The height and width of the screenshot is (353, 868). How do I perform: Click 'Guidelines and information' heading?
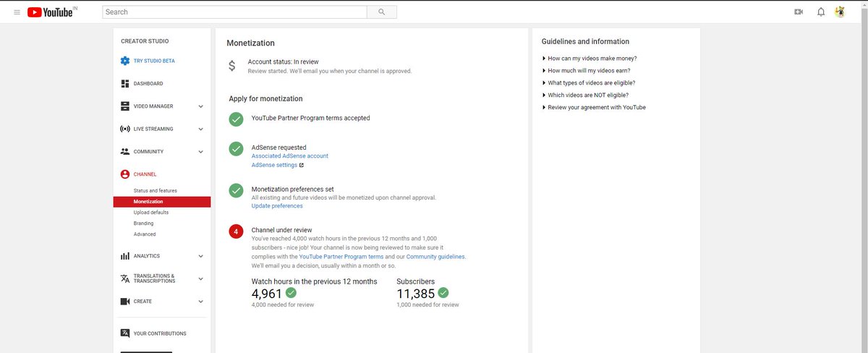pos(585,42)
